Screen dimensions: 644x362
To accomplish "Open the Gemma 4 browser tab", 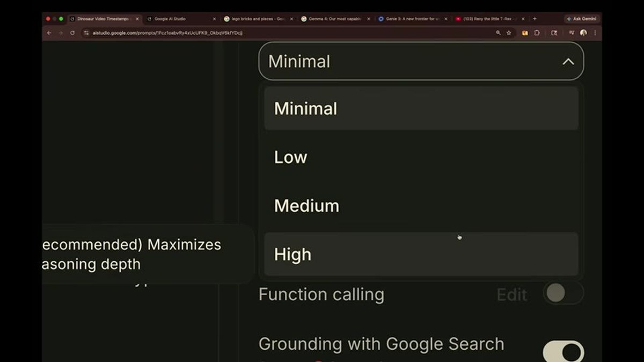I will 336,19.
